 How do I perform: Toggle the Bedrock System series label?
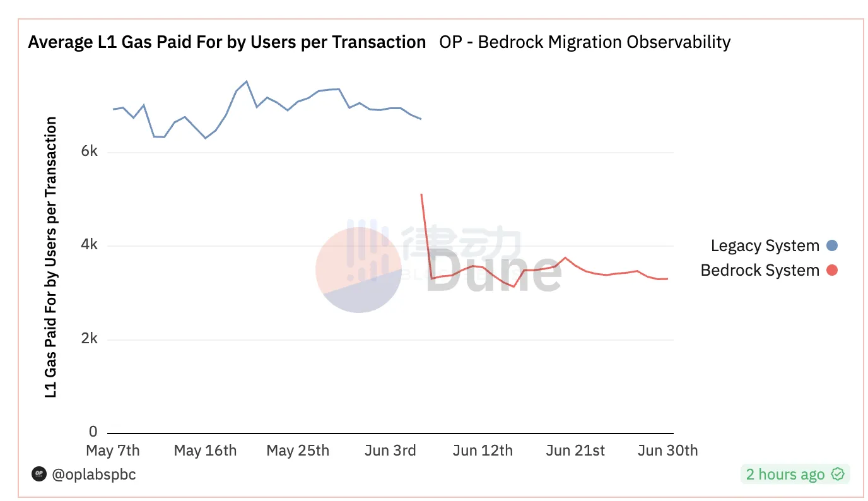759,271
